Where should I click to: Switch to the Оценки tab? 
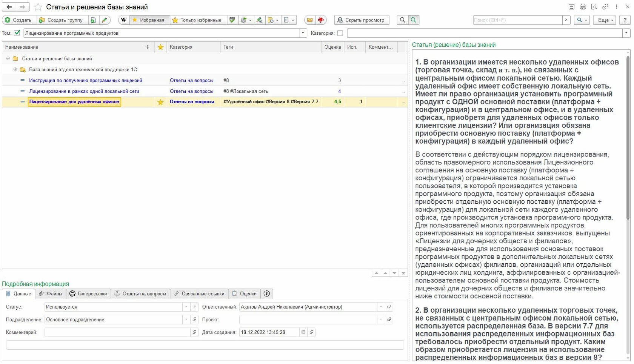point(245,294)
